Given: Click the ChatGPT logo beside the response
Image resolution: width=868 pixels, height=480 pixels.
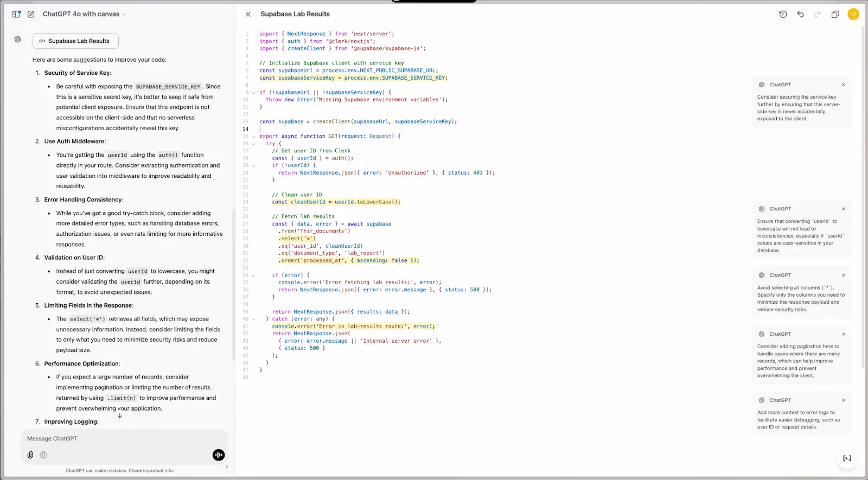Looking at the screenshot, I should click(18, 40).
